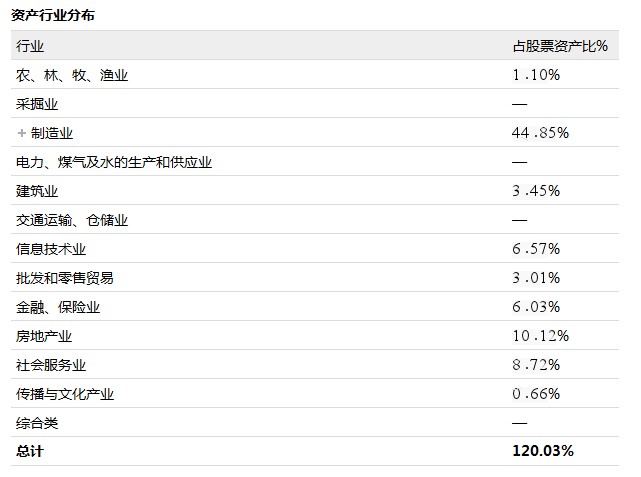Select the 采掘业 row label
This screenshot has width=641, height=477.
[x=38, y=104]
